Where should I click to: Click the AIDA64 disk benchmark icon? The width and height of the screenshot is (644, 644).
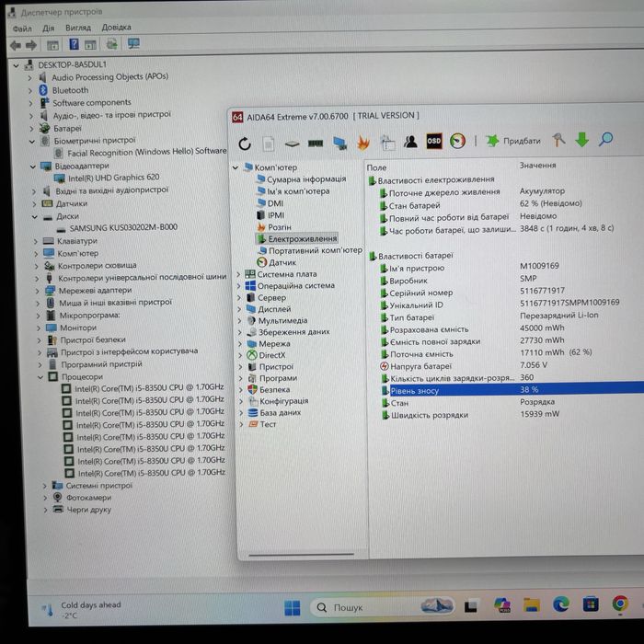point(292,144)
